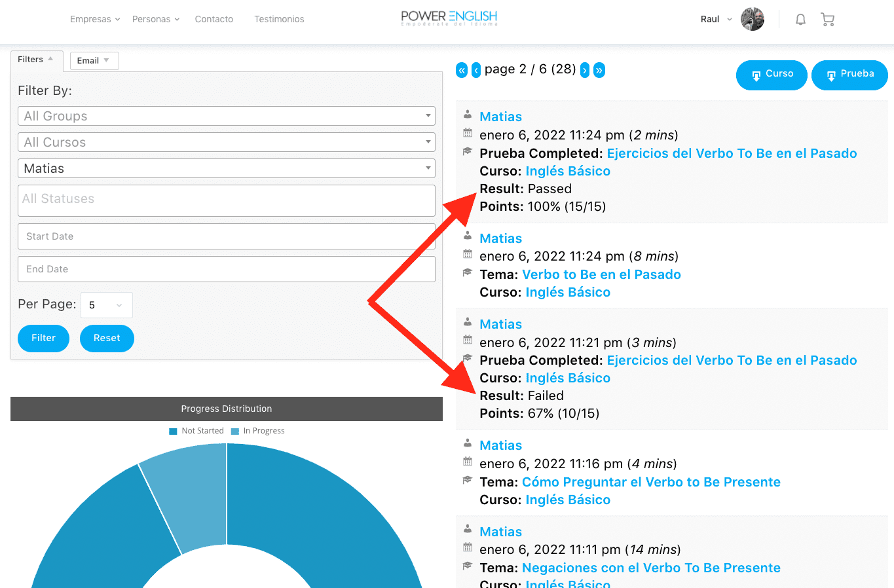The height and width of the screenshot is (588, 894).
Task: Click Raul's profile avatar
Action: [x=753, y=19]
